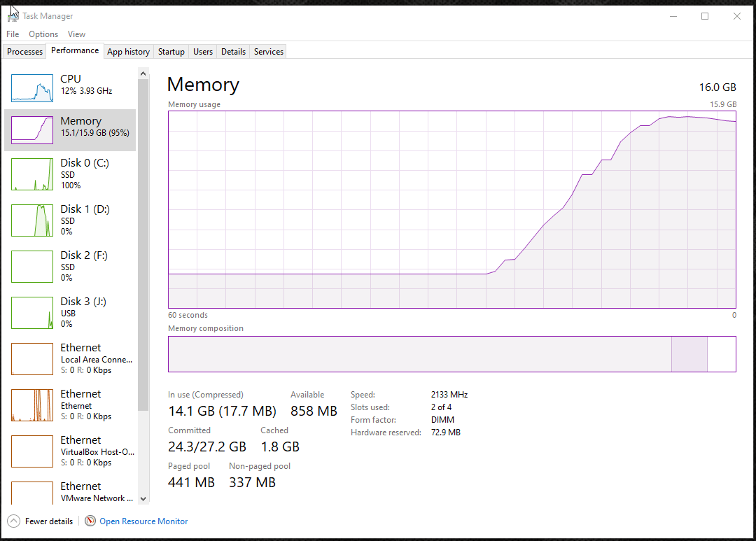Image resolution: width=756 pixels, height=541 pixels.
Task: Click the Disk 2 (F:) graph icon
Action: click(32, 267)
